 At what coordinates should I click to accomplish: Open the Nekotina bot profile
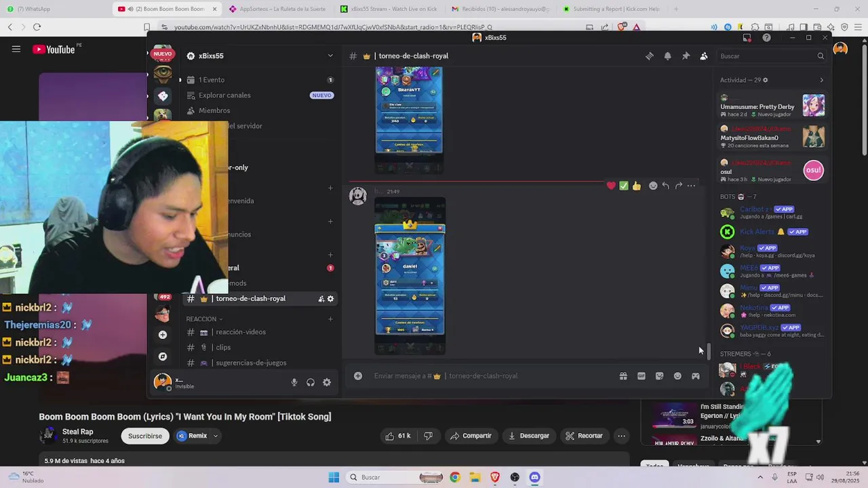[772, 310]
